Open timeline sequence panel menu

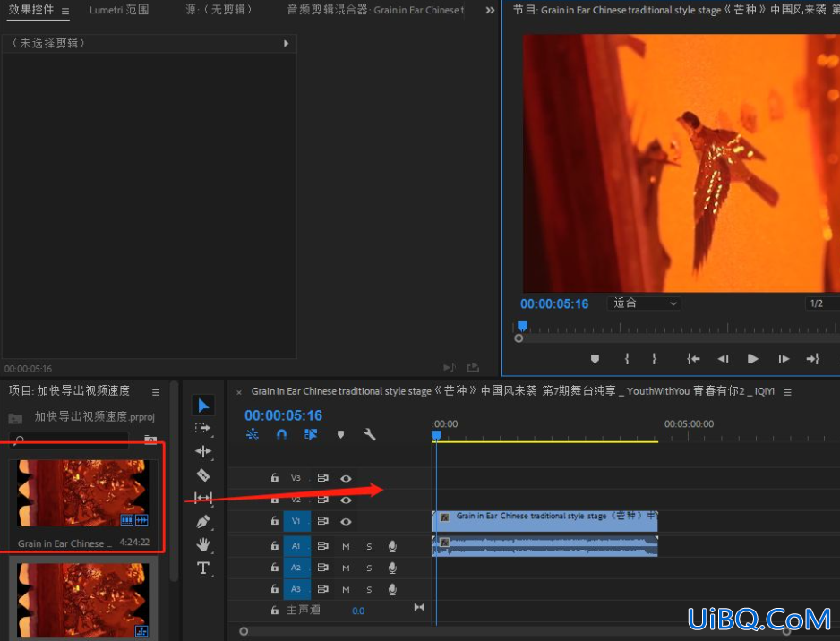click(x=787, y=392)
